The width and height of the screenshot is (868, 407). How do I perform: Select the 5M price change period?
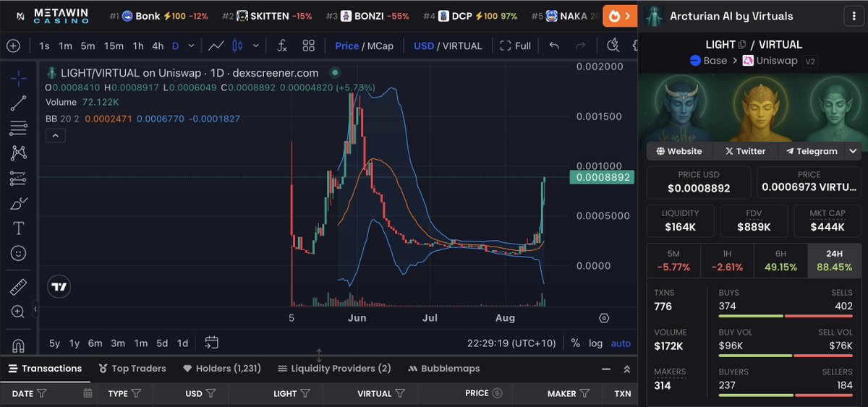click(673, 261)
